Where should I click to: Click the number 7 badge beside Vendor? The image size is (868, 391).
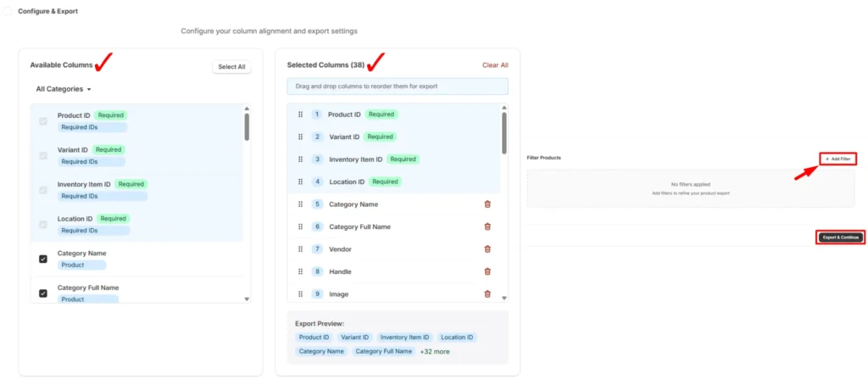[x=317, y=249]
